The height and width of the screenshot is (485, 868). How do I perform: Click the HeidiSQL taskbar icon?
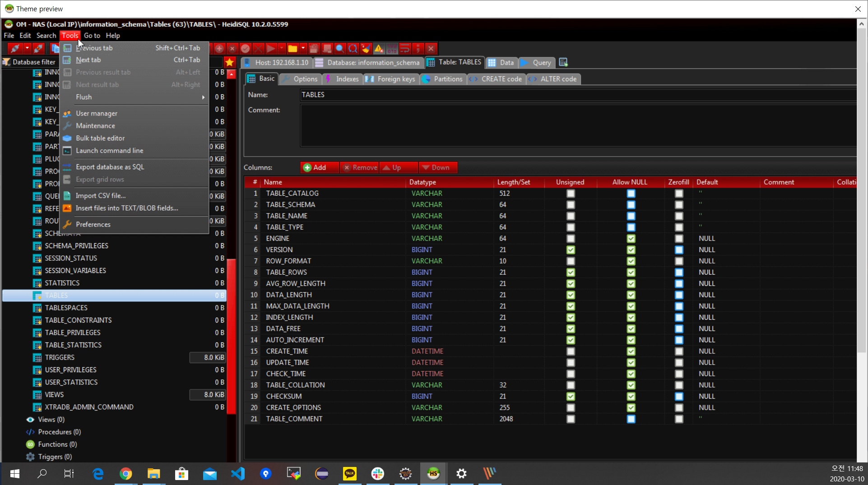coord(433,473)
